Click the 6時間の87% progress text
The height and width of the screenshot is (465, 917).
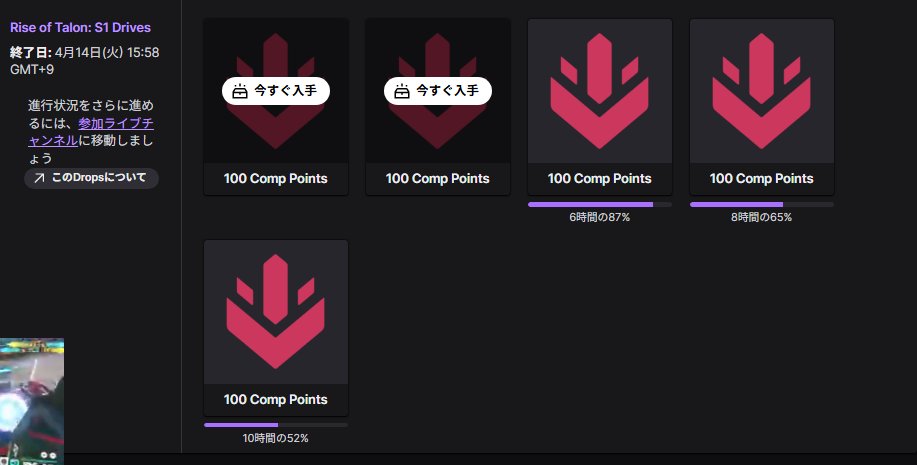point(599,217)
